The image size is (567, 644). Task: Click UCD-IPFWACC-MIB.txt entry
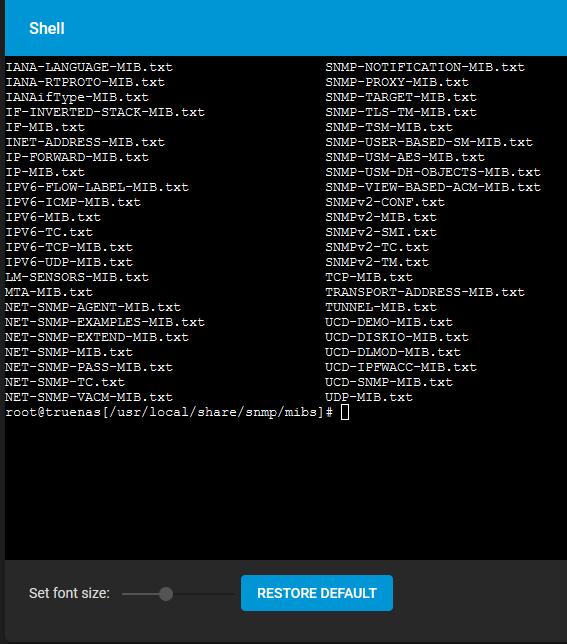click(401, 367)
